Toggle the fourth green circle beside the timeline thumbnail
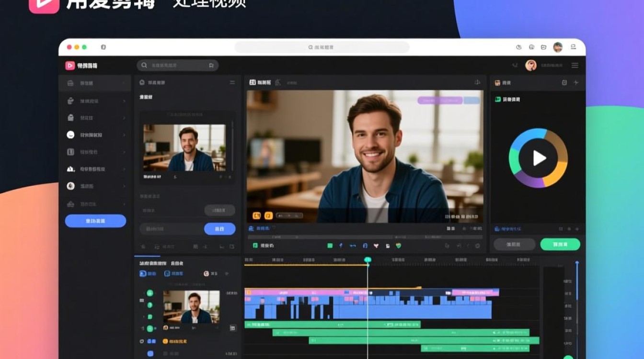 click(x=150, y=328)
